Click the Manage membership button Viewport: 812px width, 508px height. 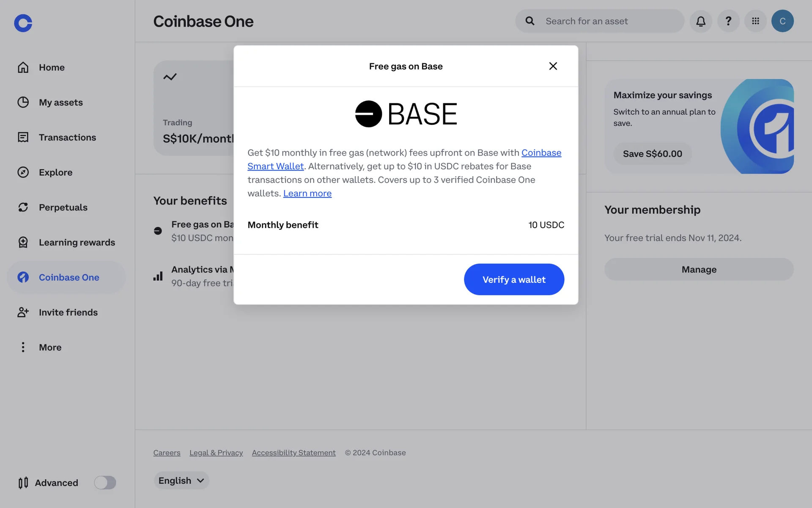point(699,269)
